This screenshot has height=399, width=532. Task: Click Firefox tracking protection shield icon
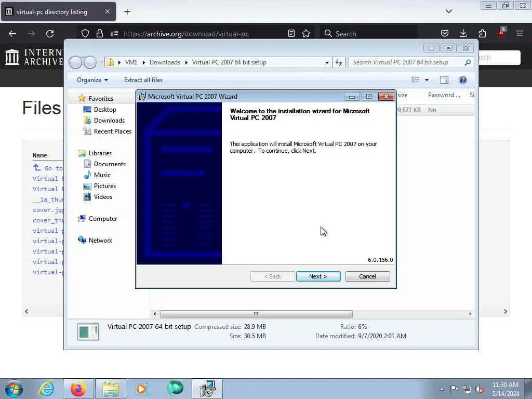[85, 33]
